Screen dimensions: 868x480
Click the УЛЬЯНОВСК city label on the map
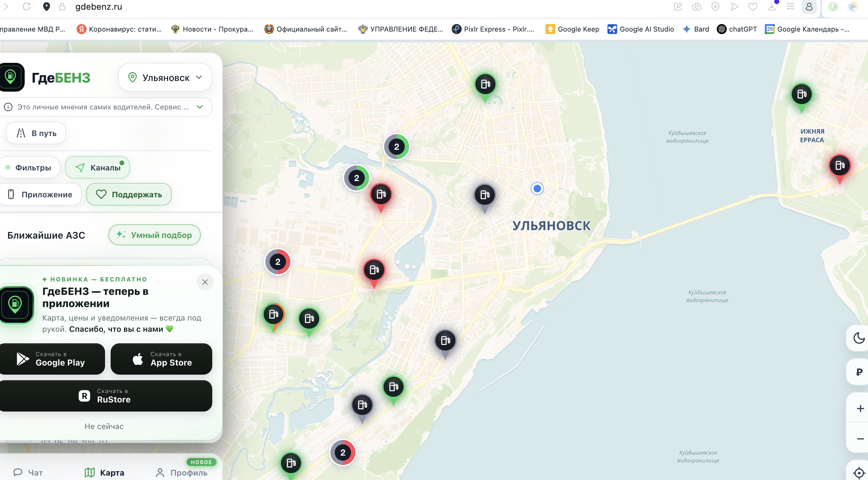click(x=552, y=225)
